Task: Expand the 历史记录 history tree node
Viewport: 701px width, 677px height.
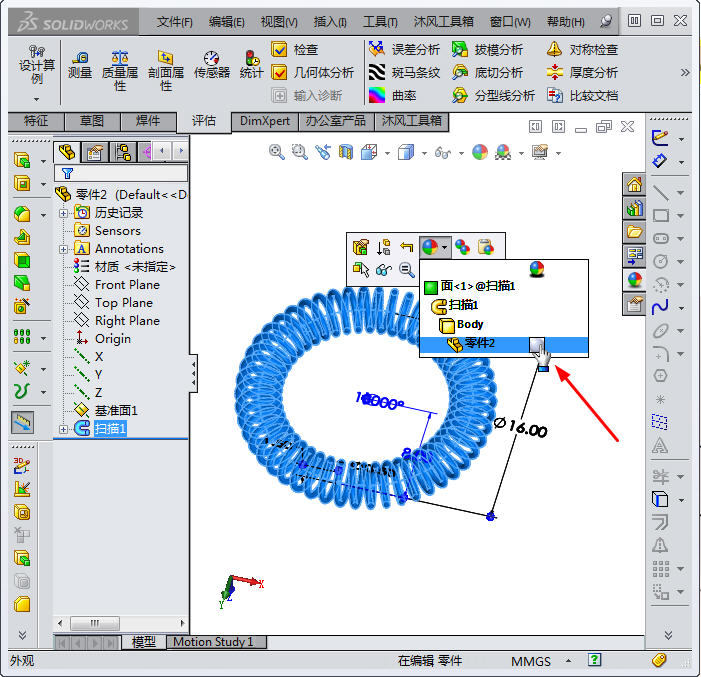Action: [x=64, y=213]
